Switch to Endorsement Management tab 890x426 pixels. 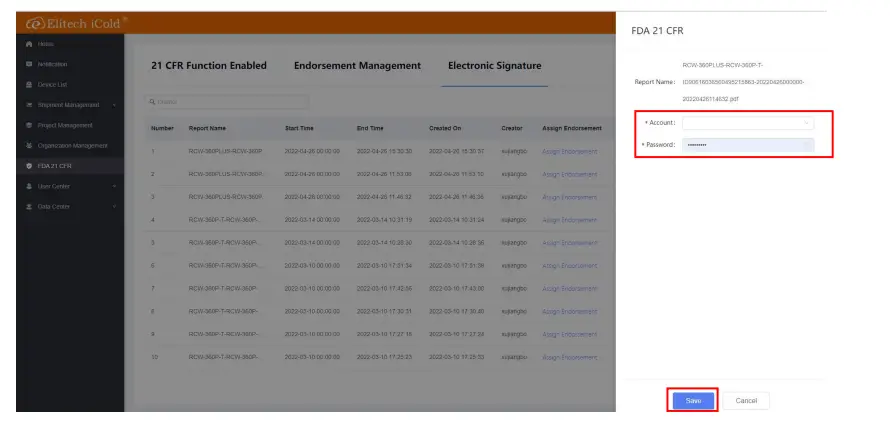(358, 66)
